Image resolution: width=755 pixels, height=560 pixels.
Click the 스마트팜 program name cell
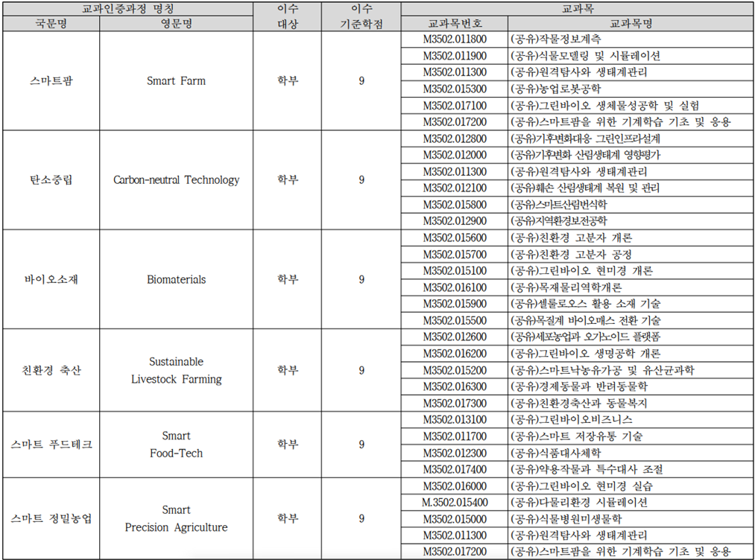coord(51,81)
